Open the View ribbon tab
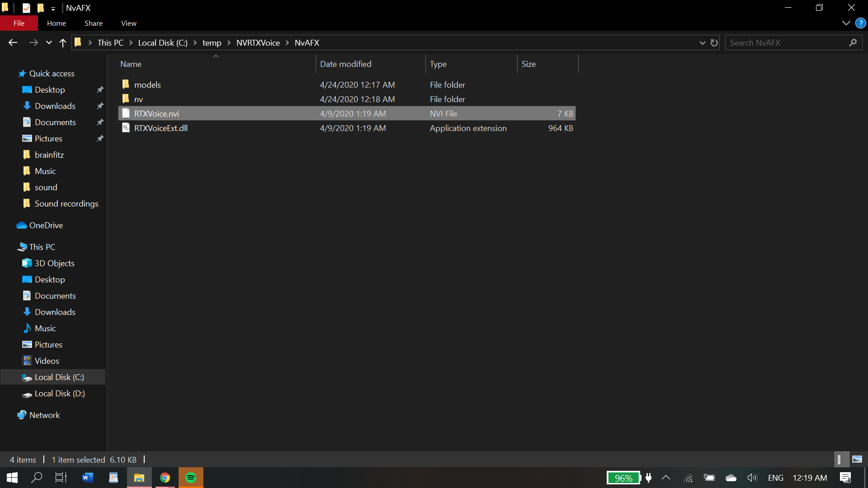 pos(129,23)
